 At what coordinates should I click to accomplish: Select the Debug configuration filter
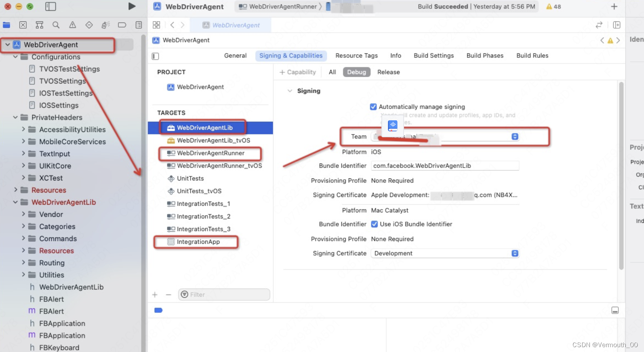(356, 72)
